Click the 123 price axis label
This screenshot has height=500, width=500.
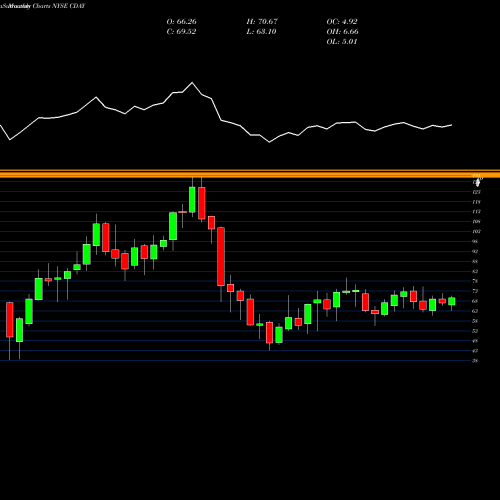[x=476, y=192]
